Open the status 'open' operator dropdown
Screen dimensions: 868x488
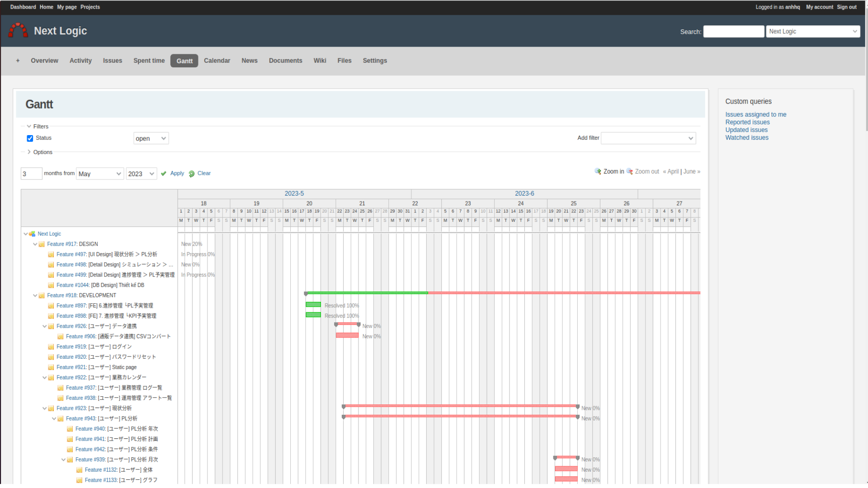coord(151,138)
